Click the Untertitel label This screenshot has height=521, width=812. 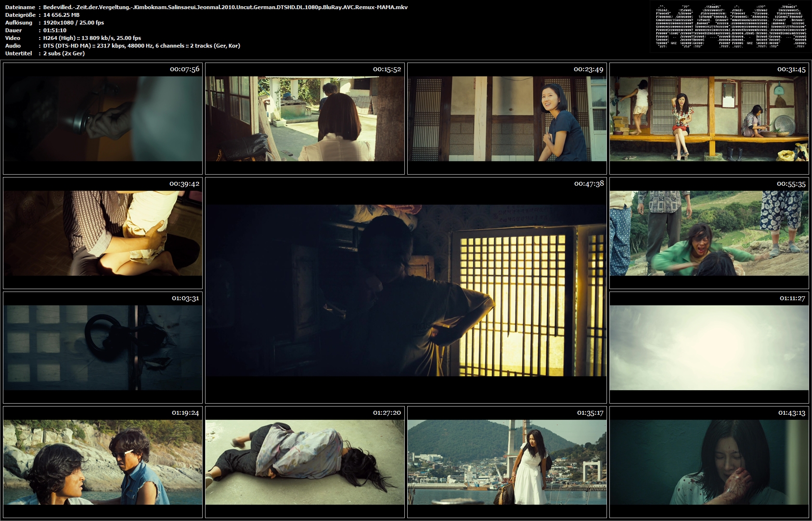pos(18,53)
